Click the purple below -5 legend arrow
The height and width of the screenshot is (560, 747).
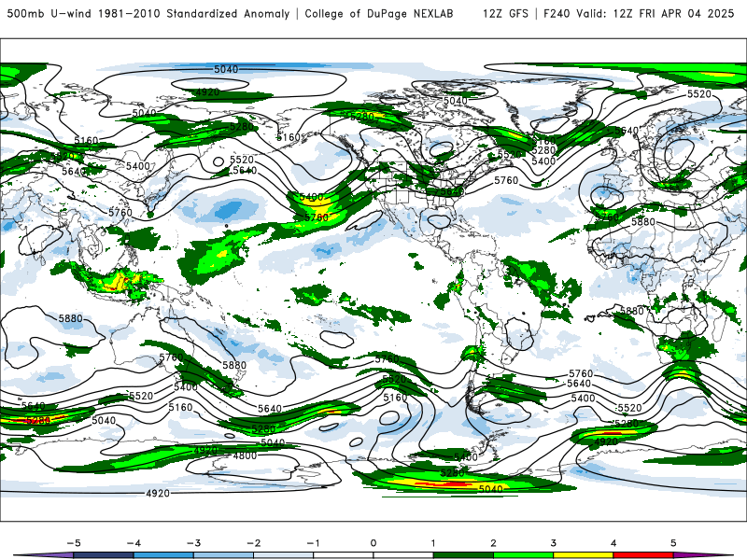tap(45, 555)
